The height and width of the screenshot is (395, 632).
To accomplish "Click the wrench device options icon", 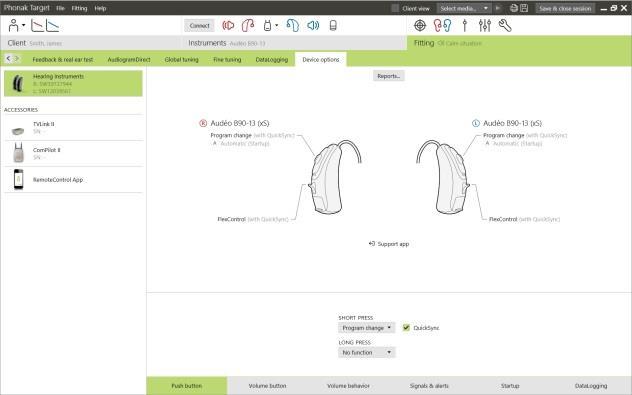I will (x=505, y=25).
